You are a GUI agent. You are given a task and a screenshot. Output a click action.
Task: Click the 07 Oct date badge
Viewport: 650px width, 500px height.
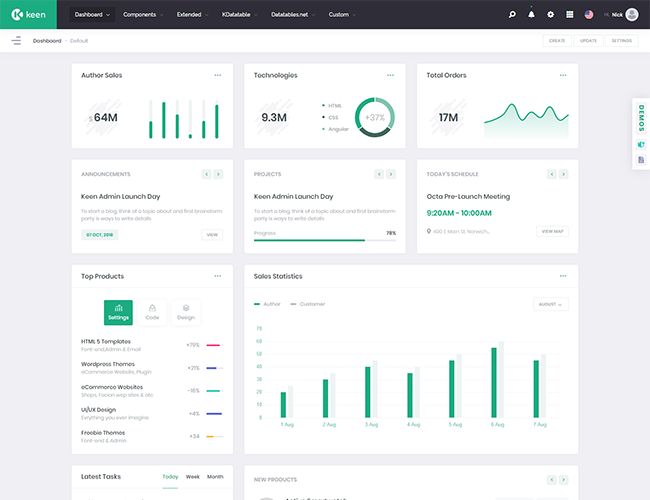99,235
